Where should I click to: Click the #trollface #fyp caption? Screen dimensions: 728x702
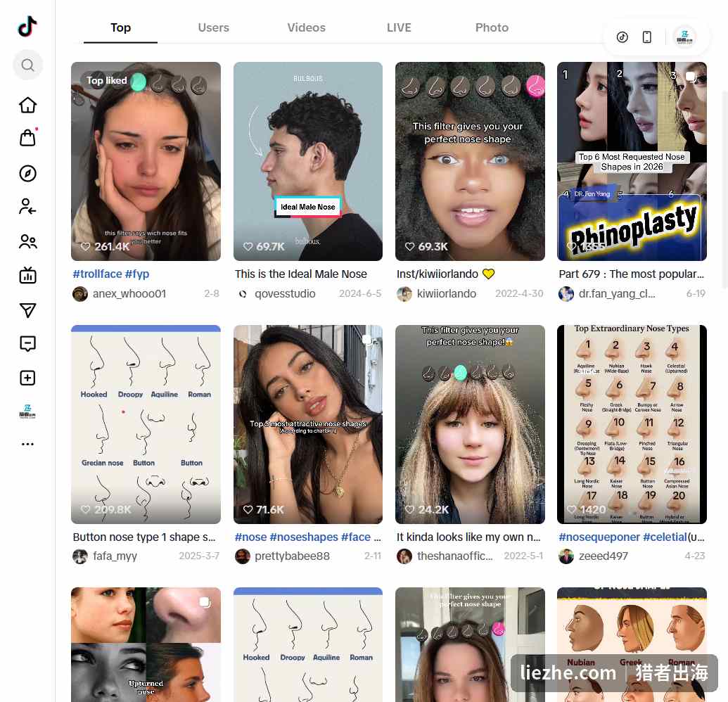tap(111, 274)
